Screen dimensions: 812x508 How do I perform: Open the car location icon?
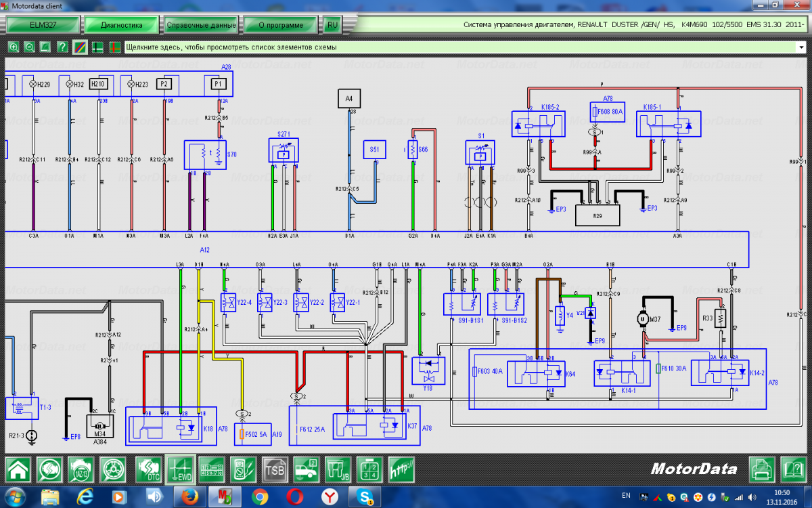click(307, 468)
